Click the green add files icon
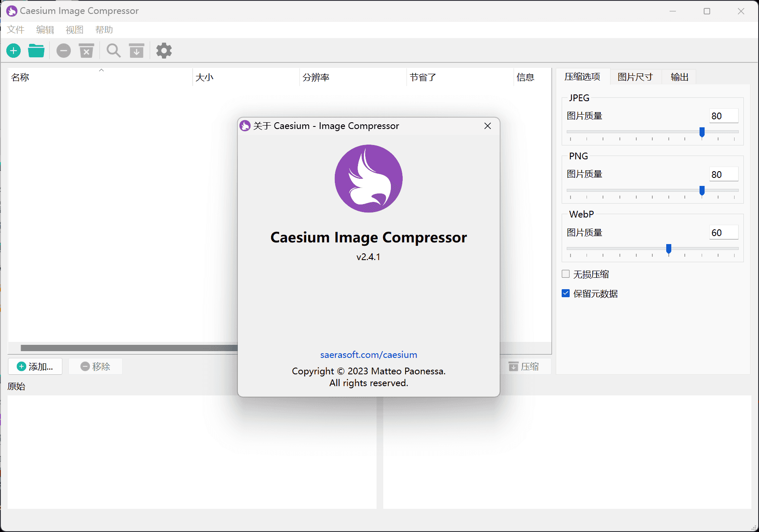759x532 pixels. (13, 51)
